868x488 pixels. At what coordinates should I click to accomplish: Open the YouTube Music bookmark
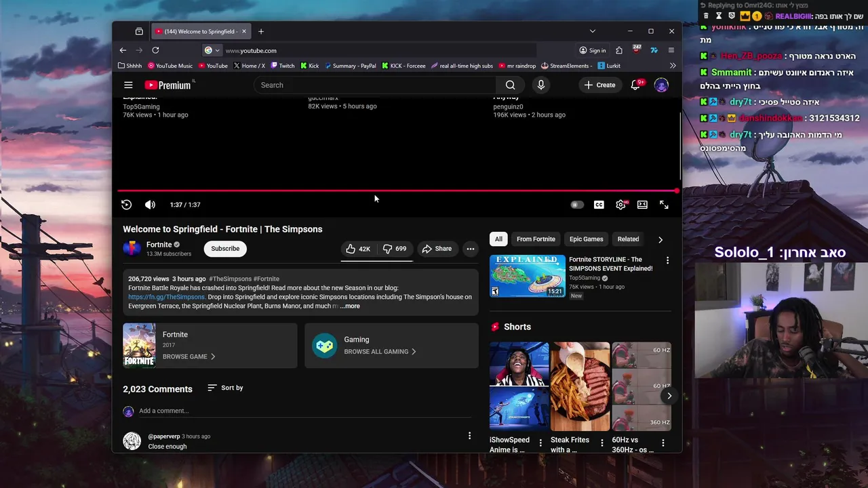pyautogui.click(x=170, y=66)
